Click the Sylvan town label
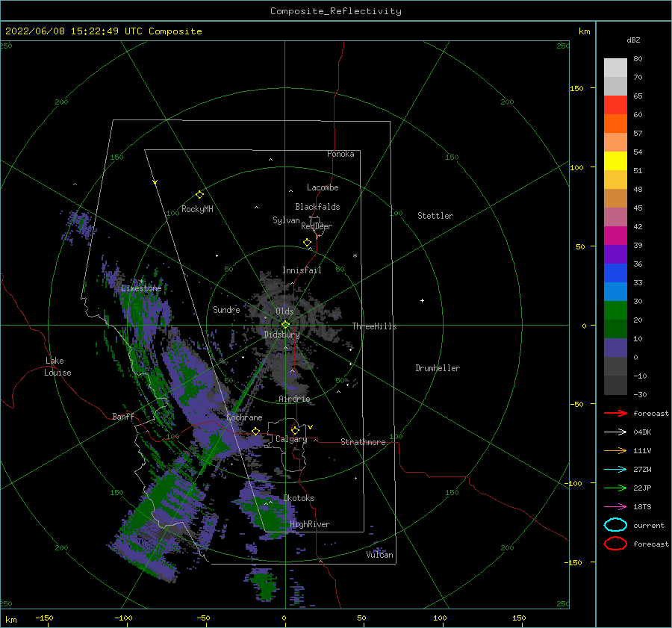Image resolution: width=672 pixels, height=628 pixels. (286, 220)
